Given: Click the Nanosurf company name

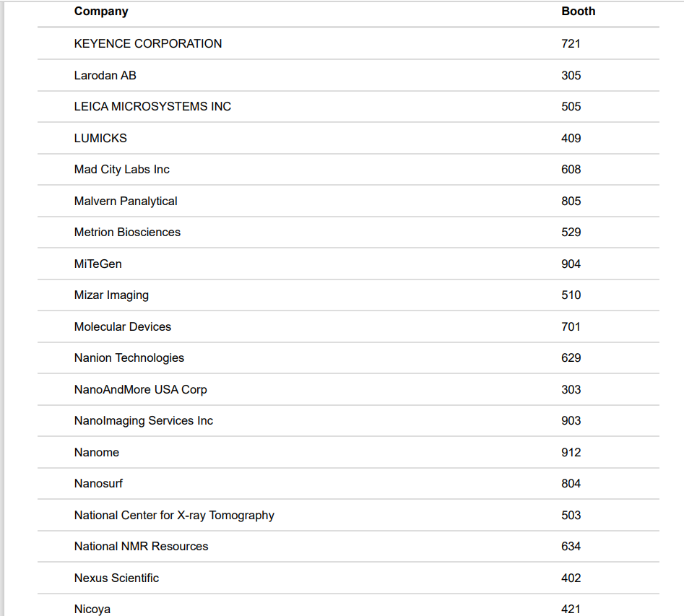Looking at the screenshot, I should [98, 484].
